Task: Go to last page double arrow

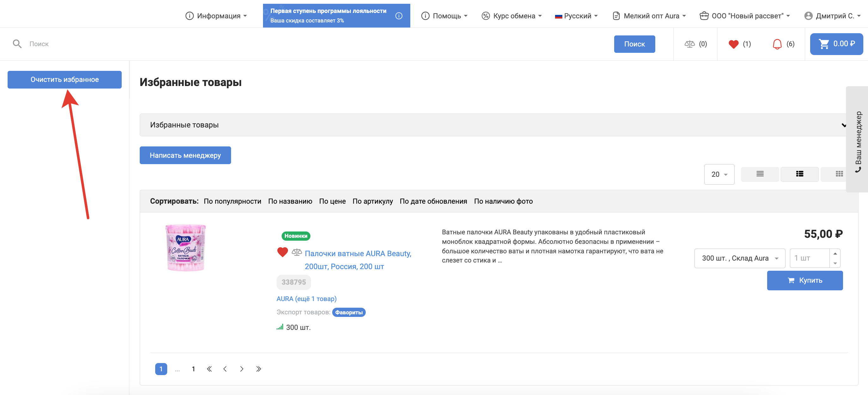Action: point(259,369)
